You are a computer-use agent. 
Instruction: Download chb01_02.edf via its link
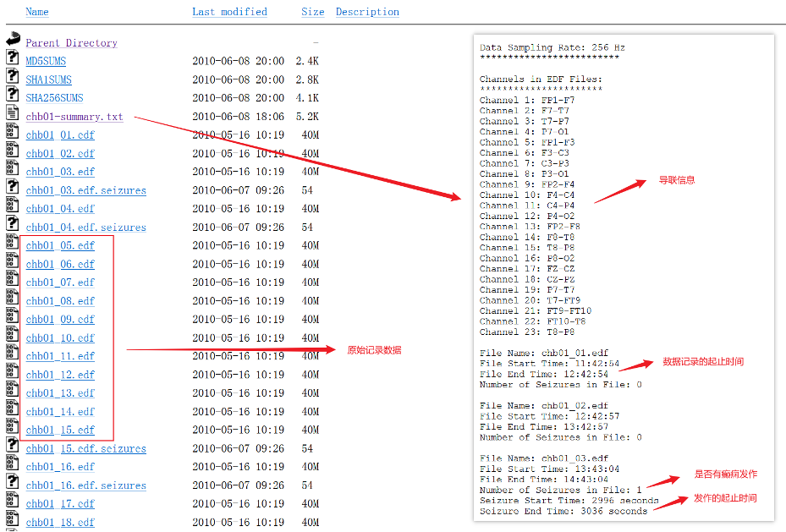tap(60, 154)
